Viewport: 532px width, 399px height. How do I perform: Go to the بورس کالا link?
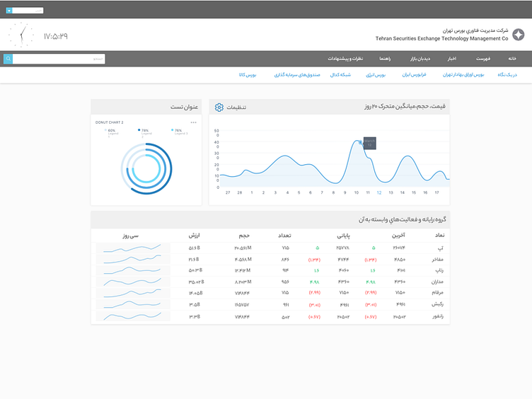click(247, 74)
